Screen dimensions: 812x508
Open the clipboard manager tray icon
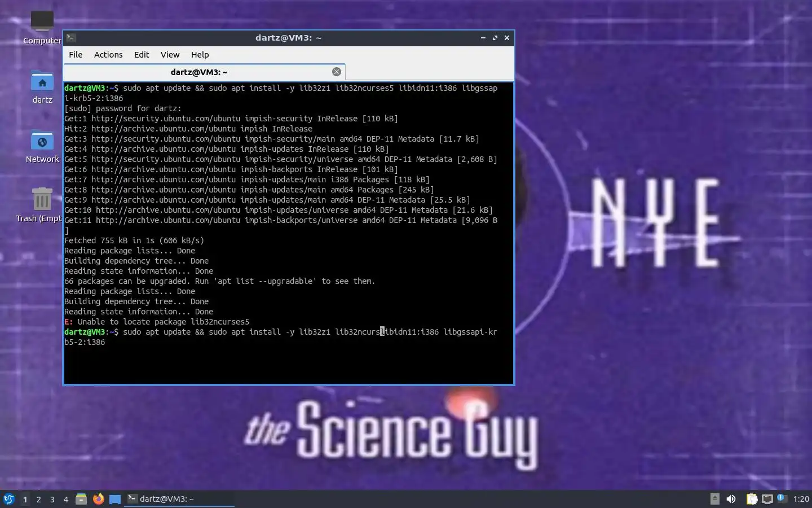click(x=752, y=499)
